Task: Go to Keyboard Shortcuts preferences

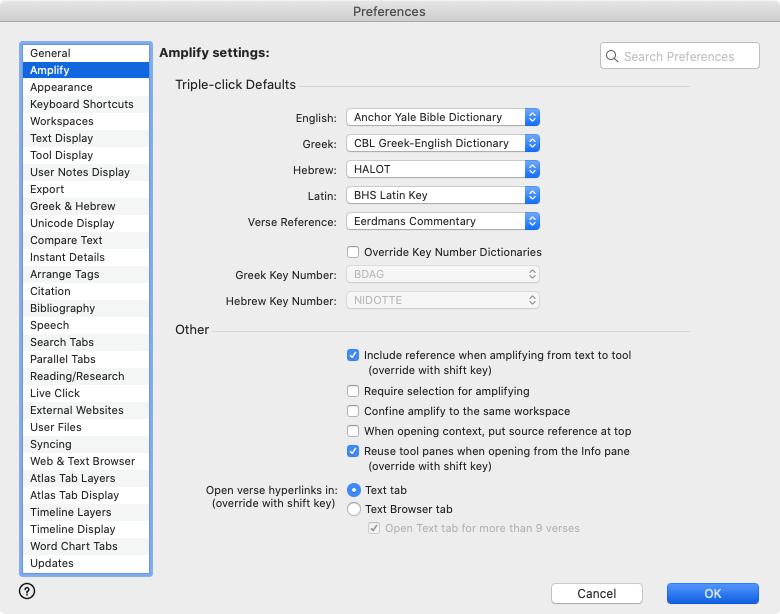Action: click(81, 104)
